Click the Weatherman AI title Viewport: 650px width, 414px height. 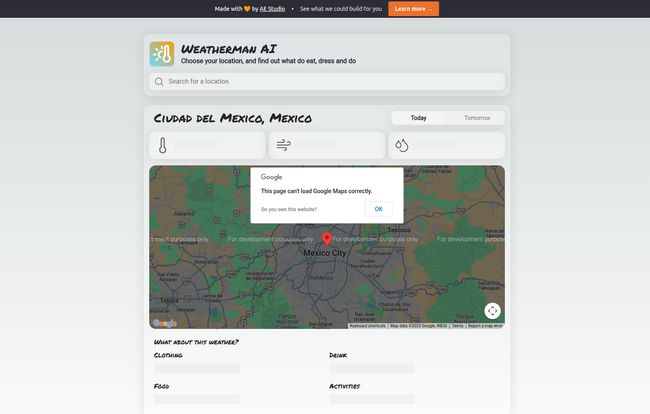click(x=229, y=49)
